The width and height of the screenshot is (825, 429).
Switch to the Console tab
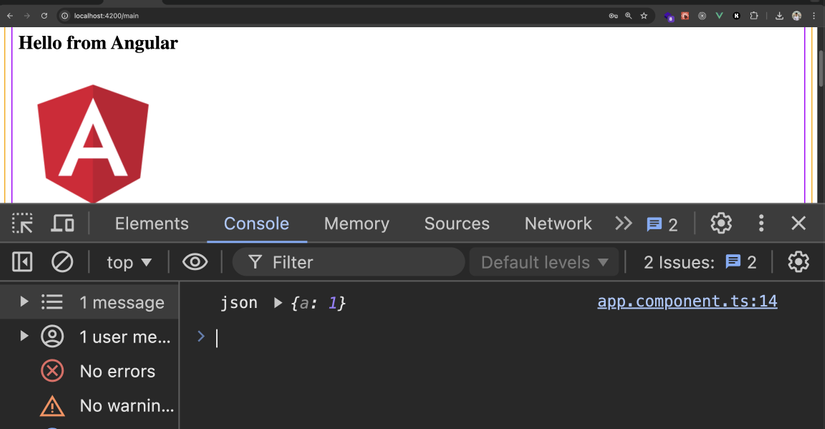click(256, 224)
